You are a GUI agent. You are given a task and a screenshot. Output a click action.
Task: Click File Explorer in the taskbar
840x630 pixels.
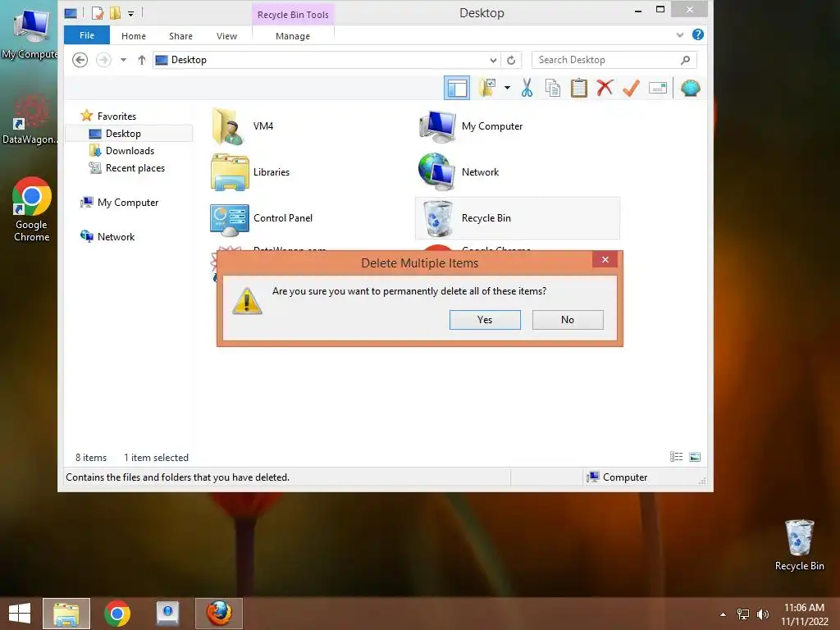66,614
